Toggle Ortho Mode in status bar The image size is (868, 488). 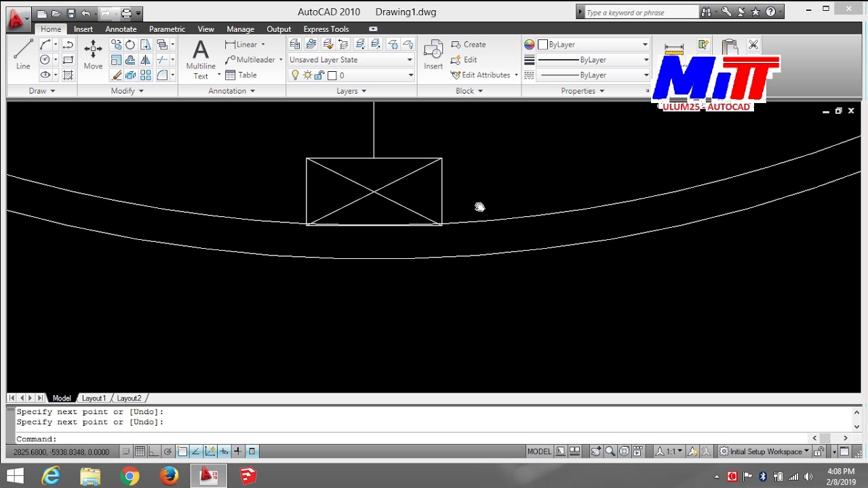154,451
